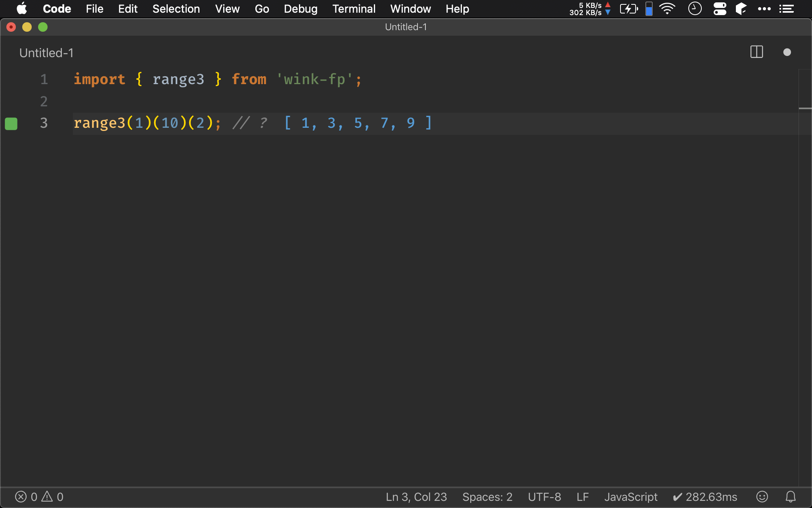This screenshot has height=508, width=812.
Task: Close the window with red button
Action: click(x=11, y=27)
